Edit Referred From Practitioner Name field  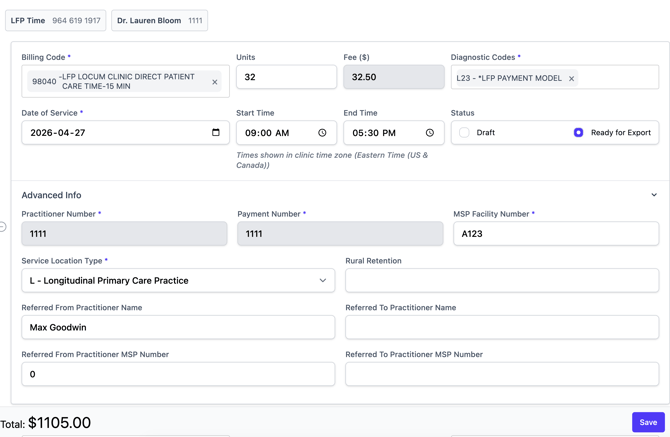[178, 327]
